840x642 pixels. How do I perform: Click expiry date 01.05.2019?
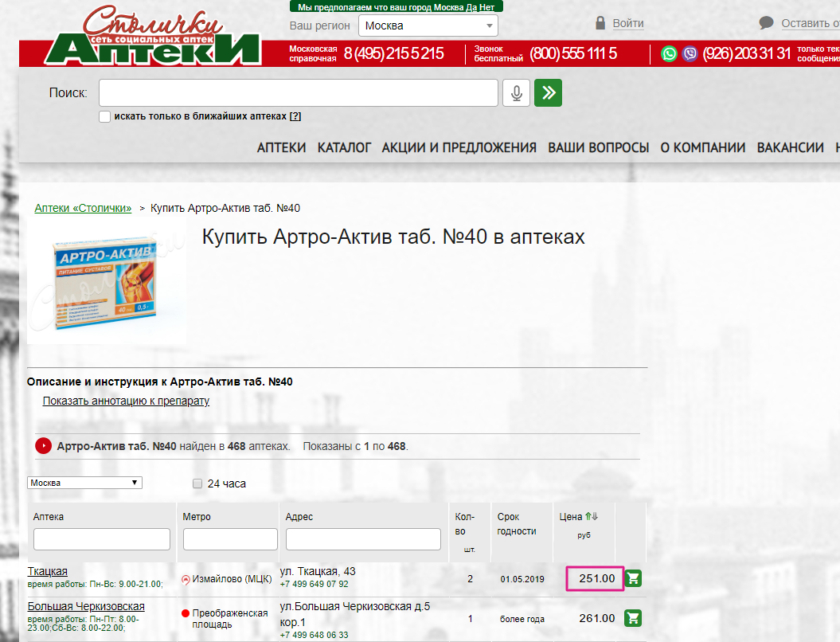pyautogui.click(x=522, y=579)
